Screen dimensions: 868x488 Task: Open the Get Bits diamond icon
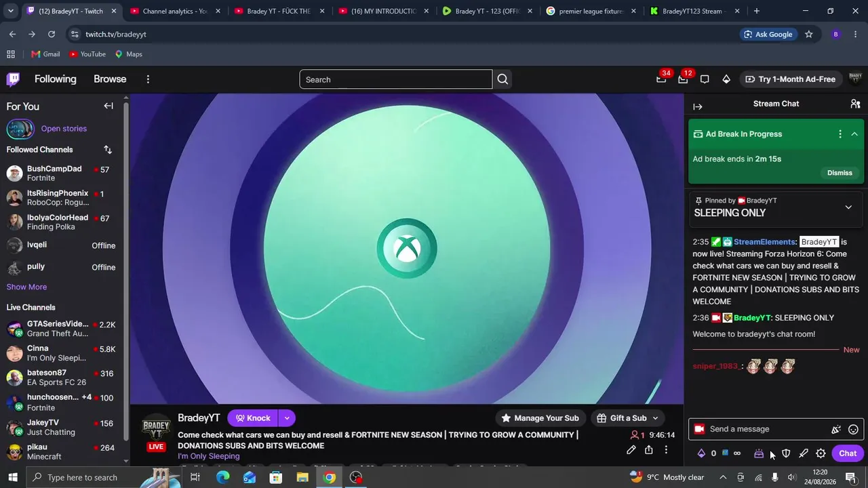click(726, 79)
